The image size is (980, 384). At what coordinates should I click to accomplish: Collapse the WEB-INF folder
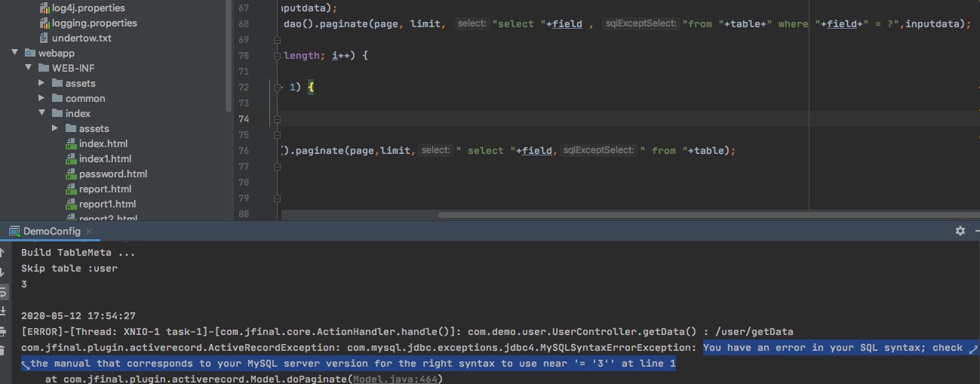[29, 68]
